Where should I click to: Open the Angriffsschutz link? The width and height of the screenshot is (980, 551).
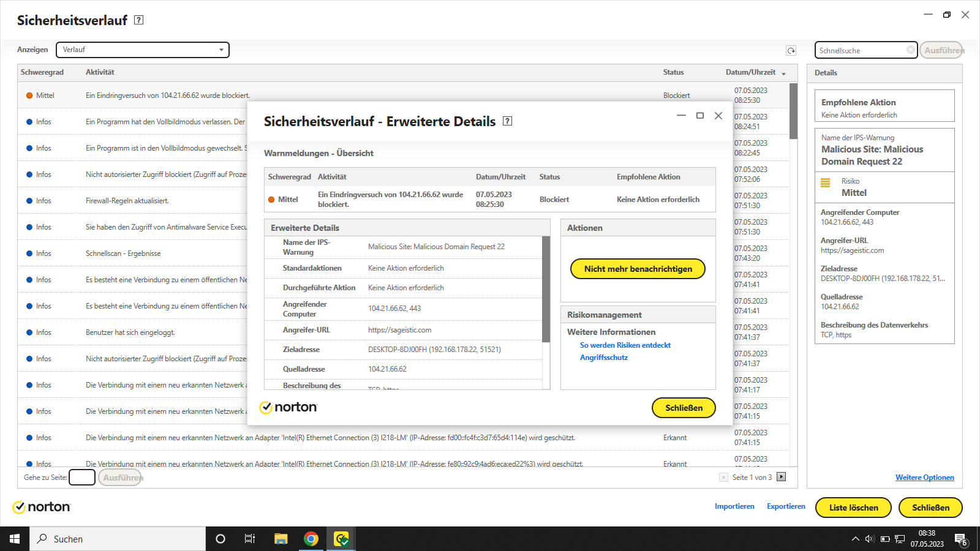(604, 358)
